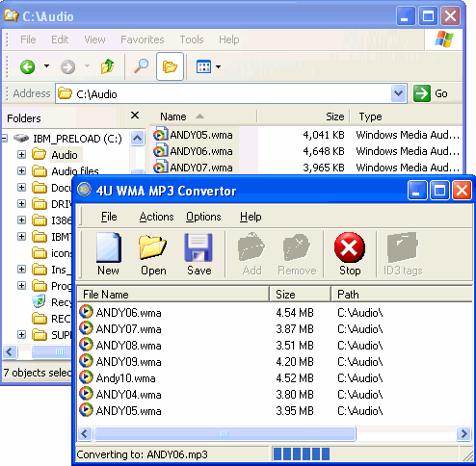Go Up one folder in Explorer
The height and width of the screenshot is (466, 476).
click(107, 66)
